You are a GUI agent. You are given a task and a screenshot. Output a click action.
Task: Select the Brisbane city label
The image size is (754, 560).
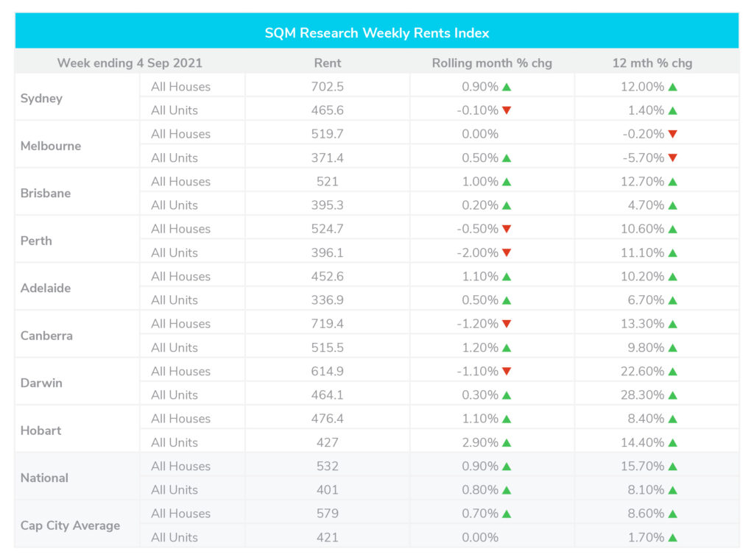tap(45, 194)
